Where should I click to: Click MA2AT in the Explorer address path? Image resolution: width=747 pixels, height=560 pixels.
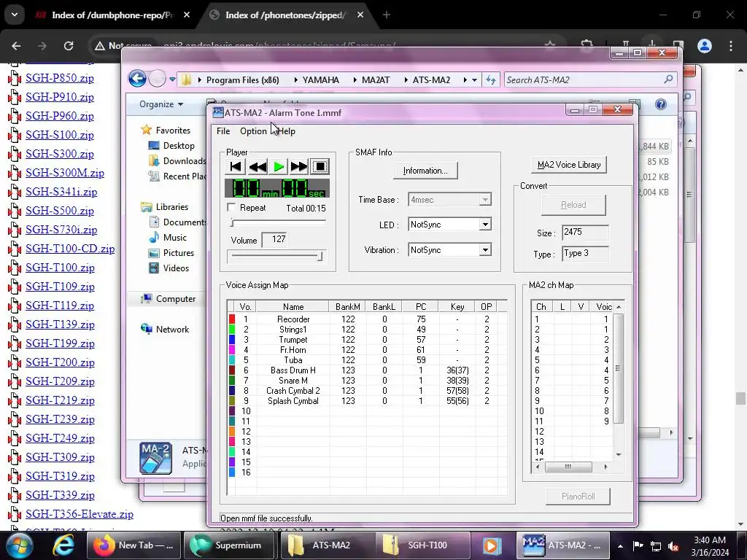click(x=376, y=80)
